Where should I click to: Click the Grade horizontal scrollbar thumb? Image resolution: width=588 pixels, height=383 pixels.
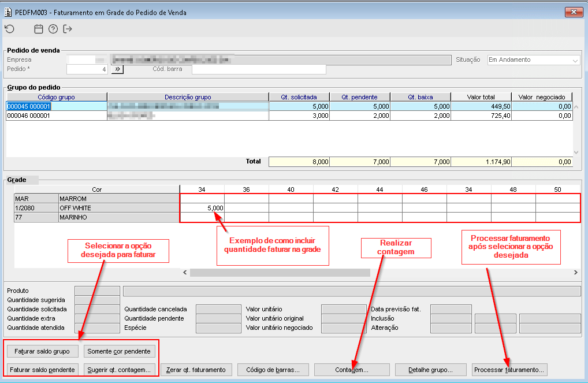(280, 272)
